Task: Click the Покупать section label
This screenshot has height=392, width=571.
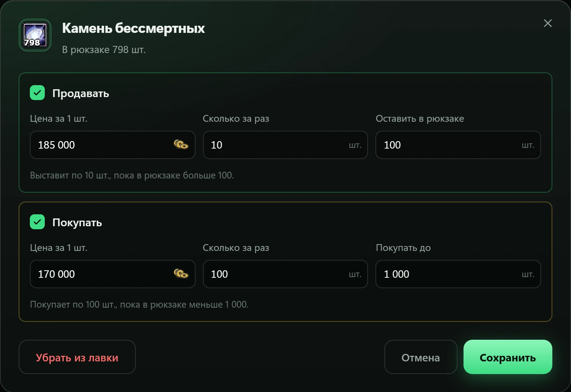Action: 77,223
